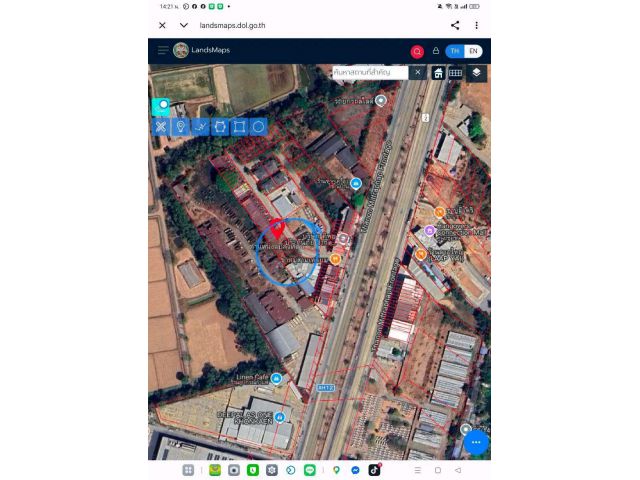Open the grid tool icon
The width and height of the screenshot is (640, 480).
click(455, 73)
